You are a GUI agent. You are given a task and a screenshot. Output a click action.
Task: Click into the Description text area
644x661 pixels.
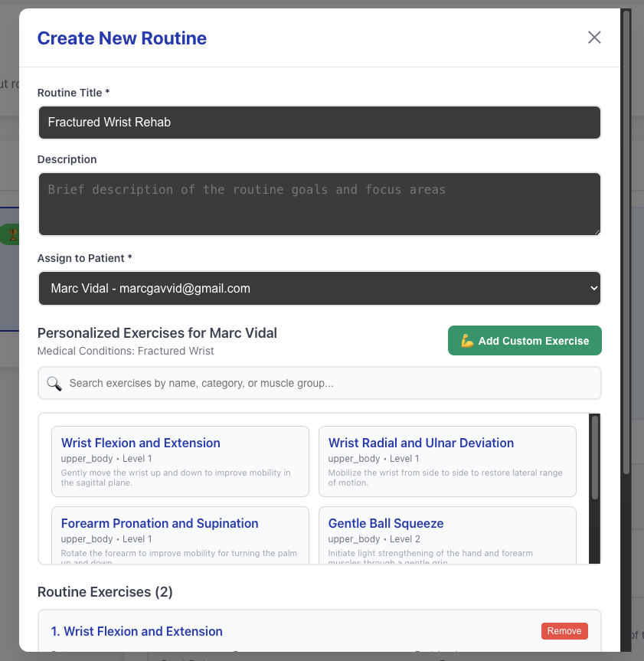[x=319, y=204]
